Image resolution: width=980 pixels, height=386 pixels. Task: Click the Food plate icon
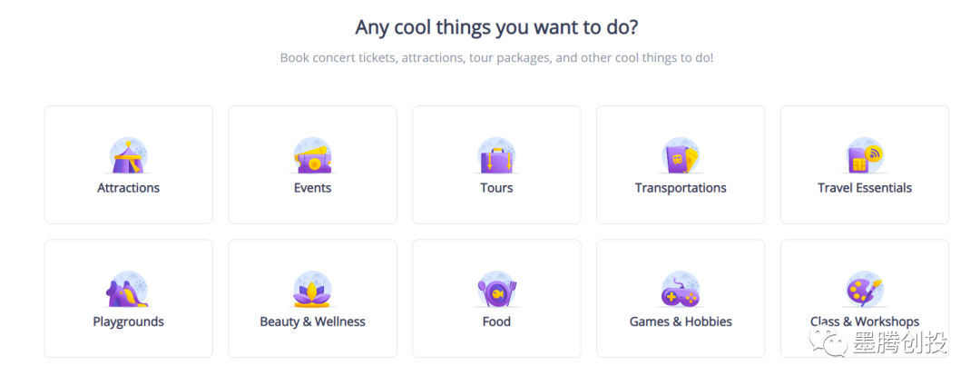pyautogui.click(x=496, y=290)
